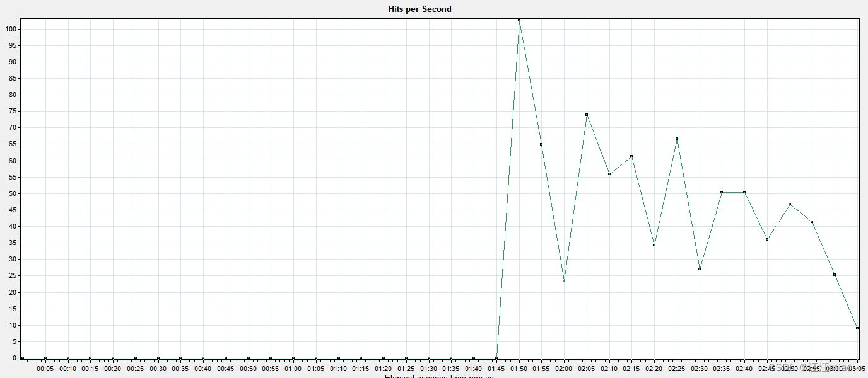Select the zero-value data point at 00:05

(x=45, y=358)
